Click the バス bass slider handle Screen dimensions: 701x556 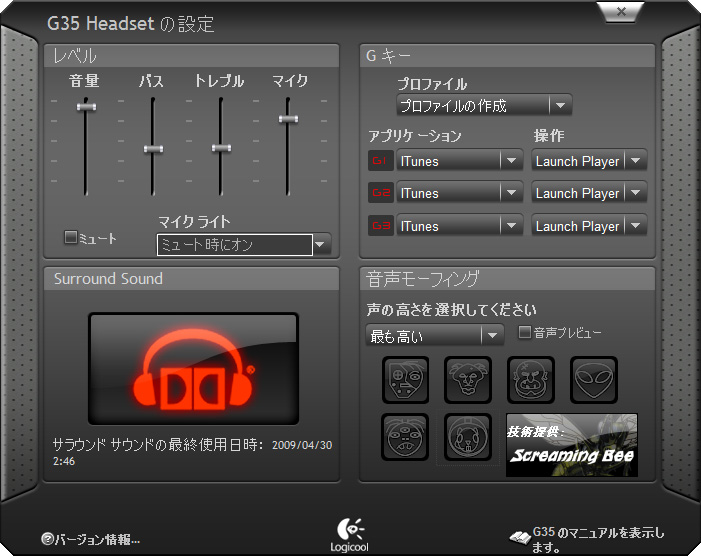tap(153, 149)
